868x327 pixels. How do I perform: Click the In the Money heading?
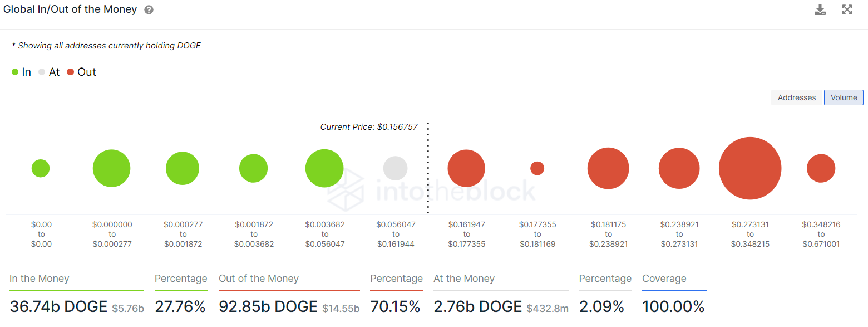tap(40, 279)
